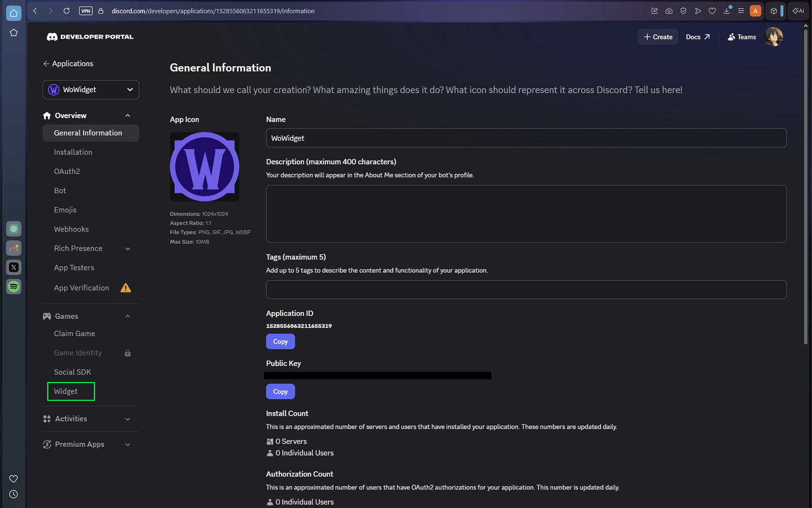Open the Installation settings page
Screen dimensions: 812x508
[73, 152]
